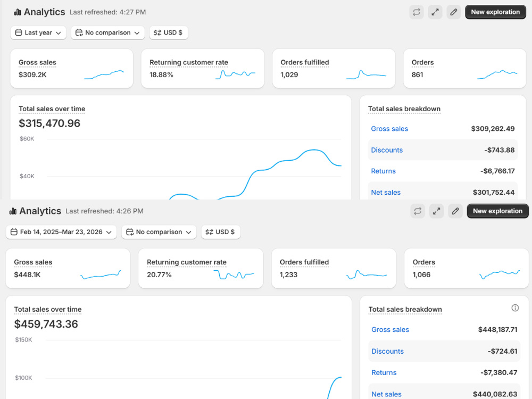Click Total sales breakdown title in bottom panel

(x=405, y=310)
